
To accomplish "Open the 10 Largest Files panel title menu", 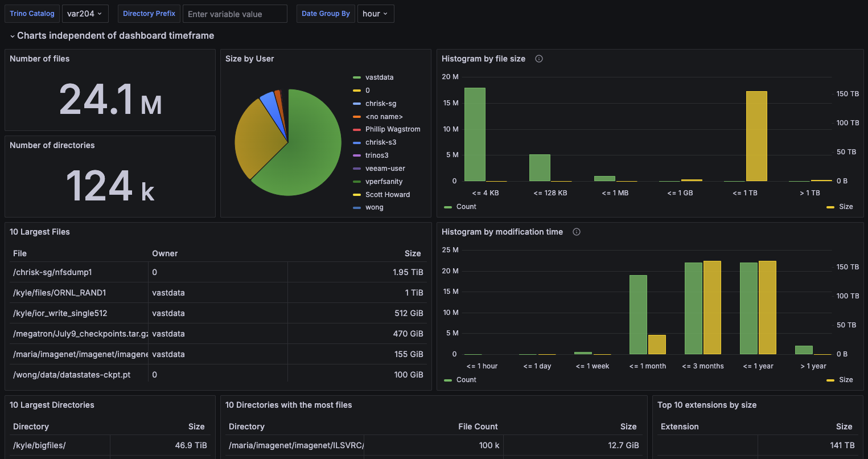I will (40, 232).
